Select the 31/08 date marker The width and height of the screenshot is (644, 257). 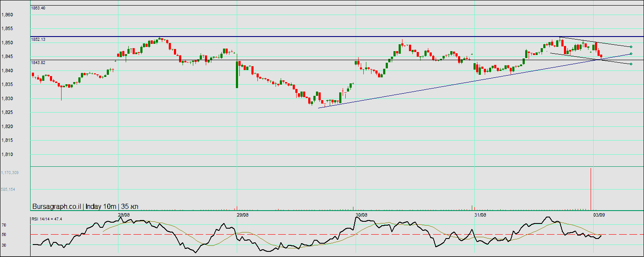(480, 215)
